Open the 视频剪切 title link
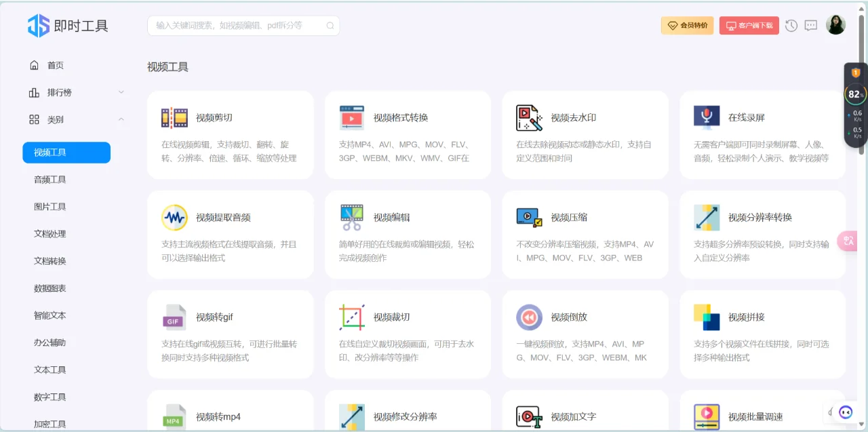This screenshot has height=432, width=868. [x=214, y=117]
